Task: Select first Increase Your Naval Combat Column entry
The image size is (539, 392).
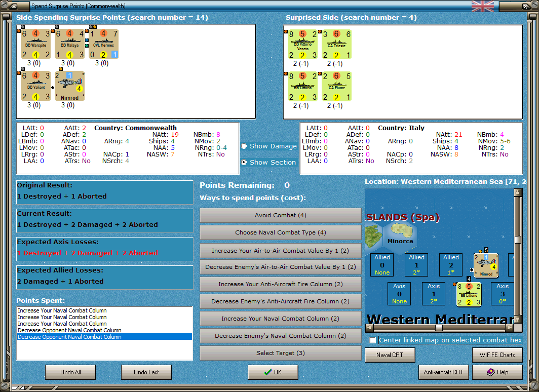Action: 104,310
